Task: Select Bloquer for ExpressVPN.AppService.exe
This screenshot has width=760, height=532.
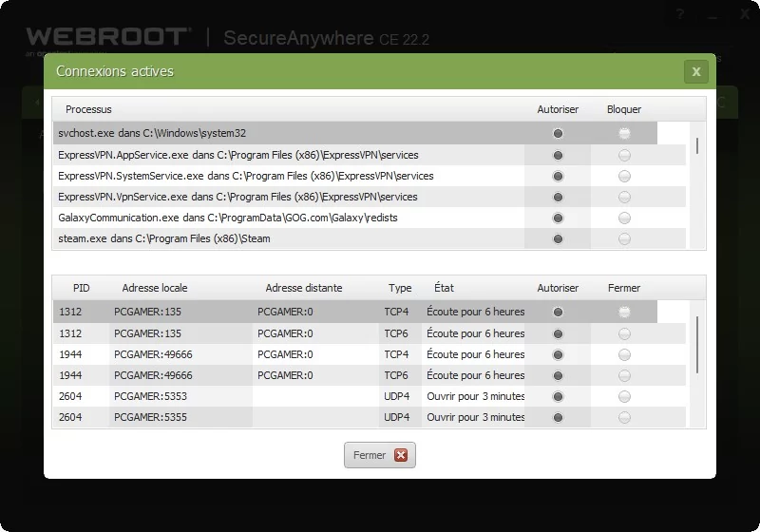Action: click(624, 156)
